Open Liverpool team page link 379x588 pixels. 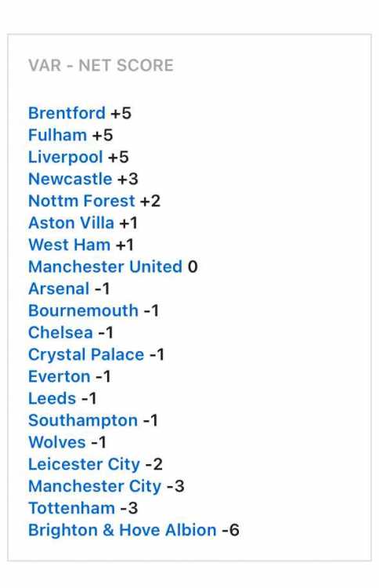click(66, 158)
